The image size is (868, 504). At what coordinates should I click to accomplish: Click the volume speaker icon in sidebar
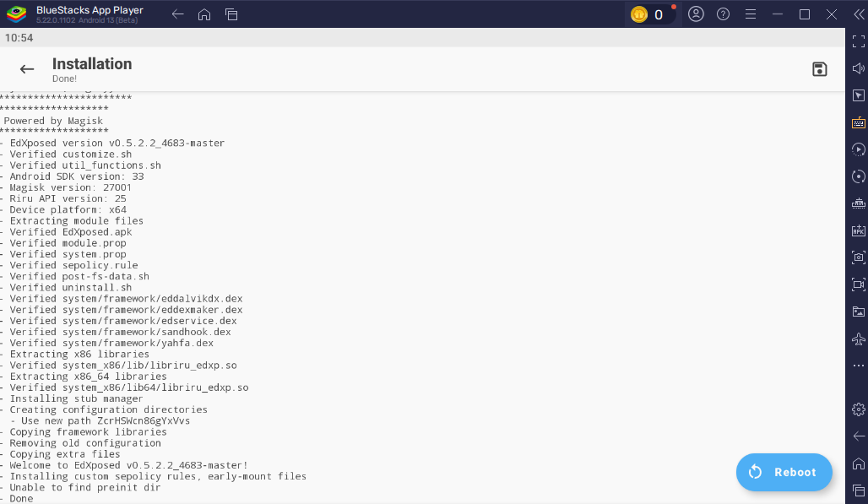click(859, 68)
